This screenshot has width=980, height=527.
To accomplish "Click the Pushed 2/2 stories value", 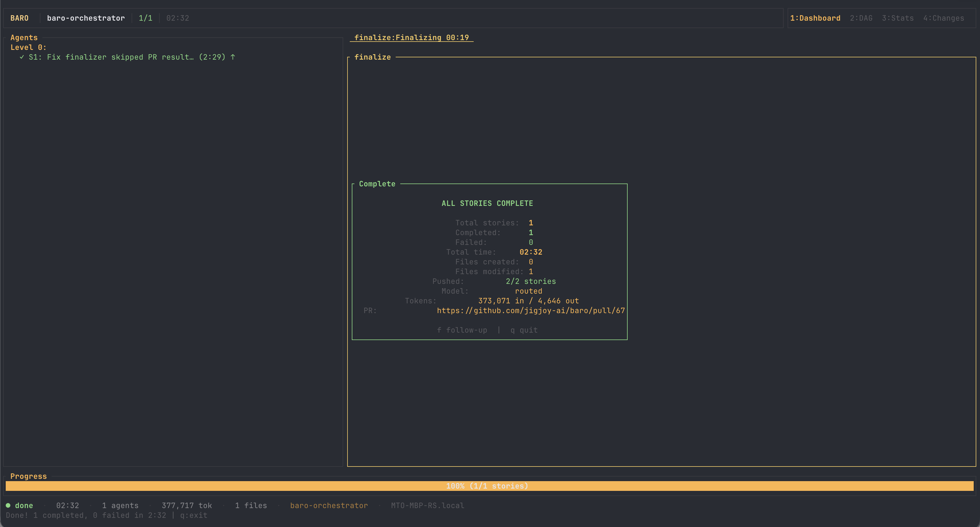I will point(531,281).
